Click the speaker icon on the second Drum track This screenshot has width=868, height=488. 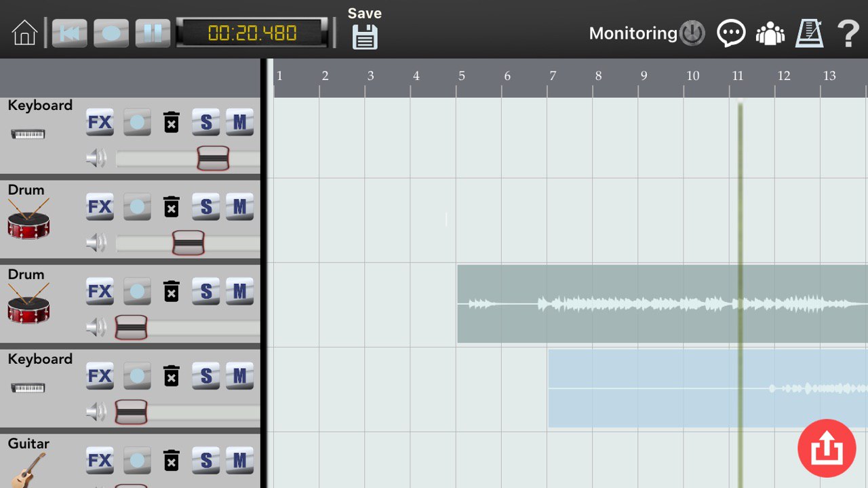click(96, 328)
